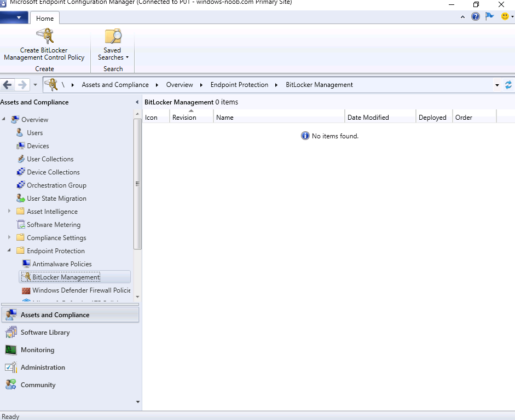Image resolution: width=515 pixels, height=420 pixels.
Task: Open the navigation history dropdown arrow
Action: click(35, 85)
